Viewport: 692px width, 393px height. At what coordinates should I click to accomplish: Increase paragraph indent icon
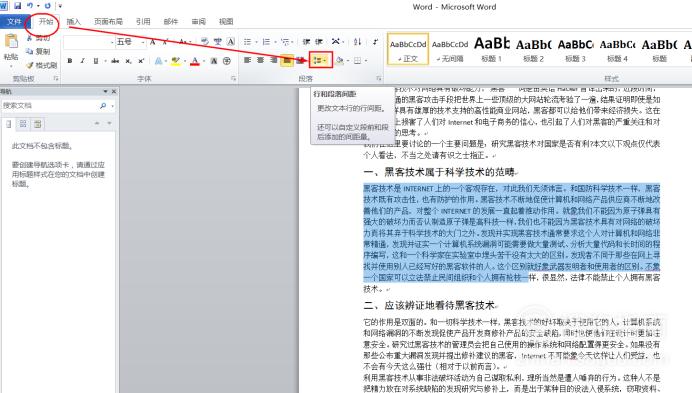coord(319,42)
